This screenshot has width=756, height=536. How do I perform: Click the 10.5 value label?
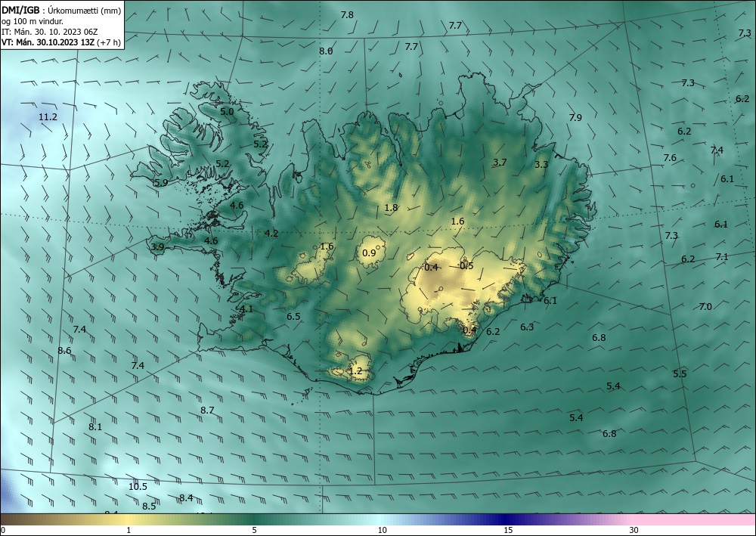pos(138,487)
